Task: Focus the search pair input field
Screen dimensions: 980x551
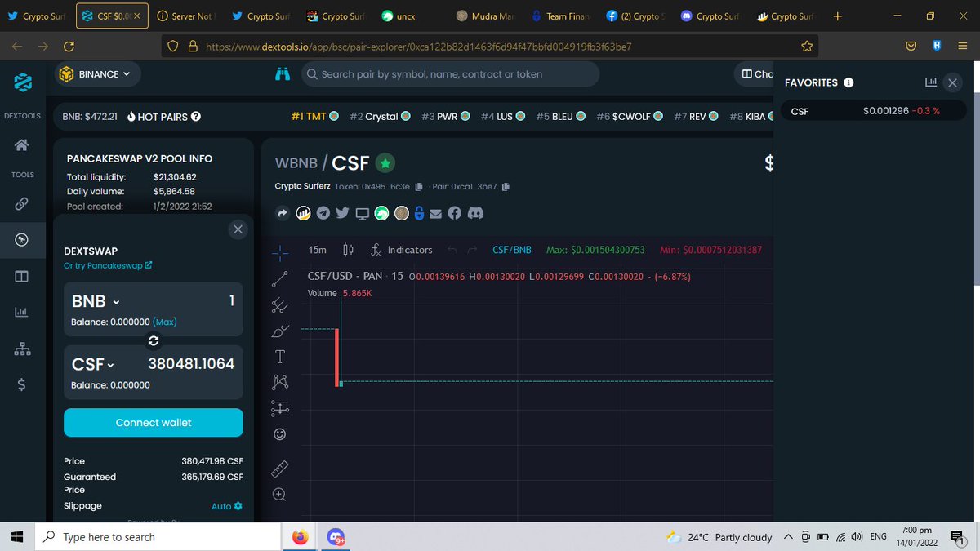Action: tap(450, 74)
